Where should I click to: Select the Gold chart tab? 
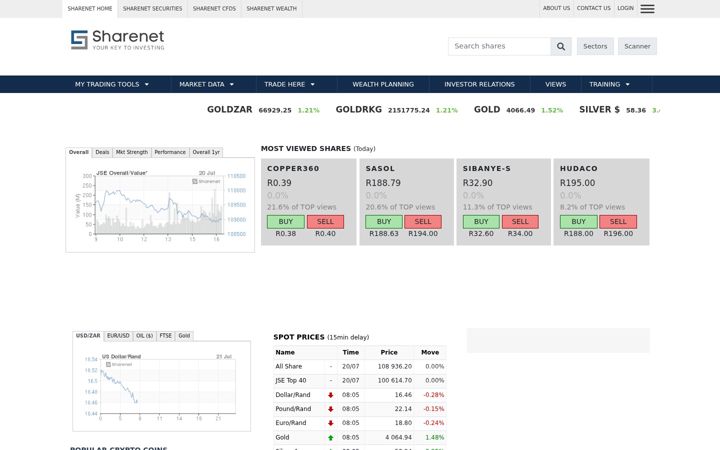click(184, 336)
